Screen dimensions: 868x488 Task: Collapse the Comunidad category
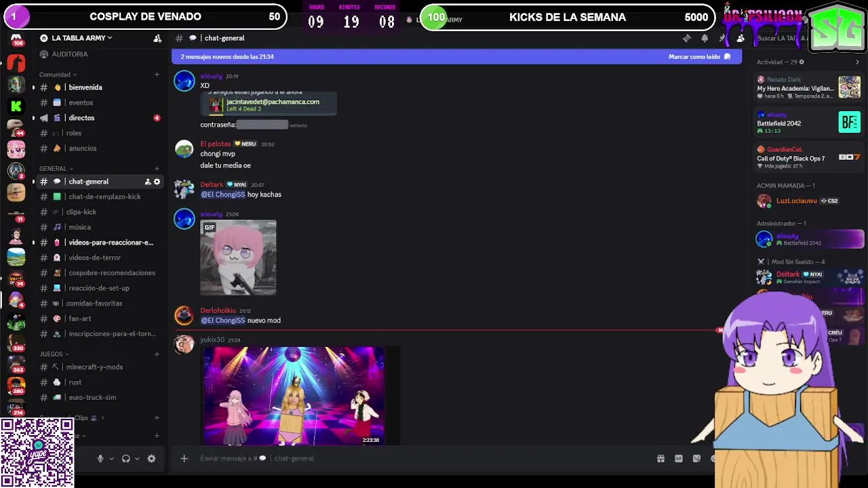58,75
